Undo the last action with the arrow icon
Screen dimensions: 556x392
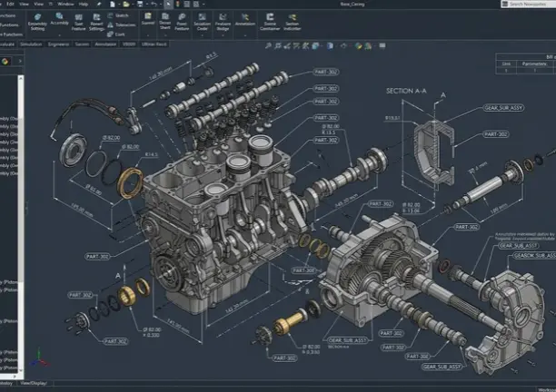point(154,5)
